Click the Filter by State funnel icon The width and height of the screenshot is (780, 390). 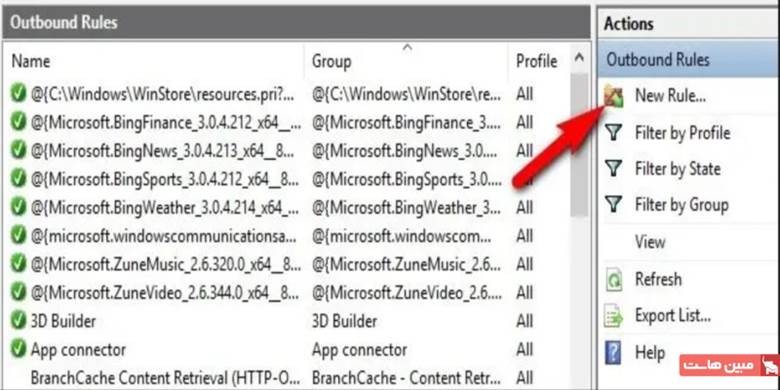613,169
